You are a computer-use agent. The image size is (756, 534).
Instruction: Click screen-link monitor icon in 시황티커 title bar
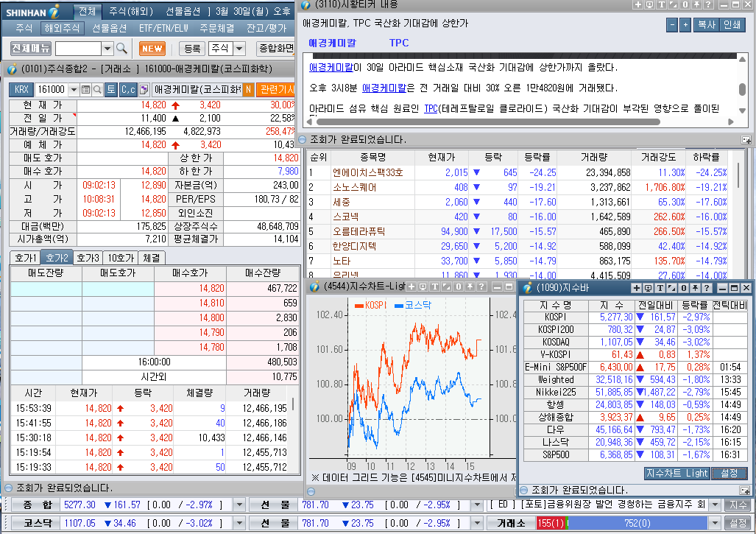pos(649,4)
